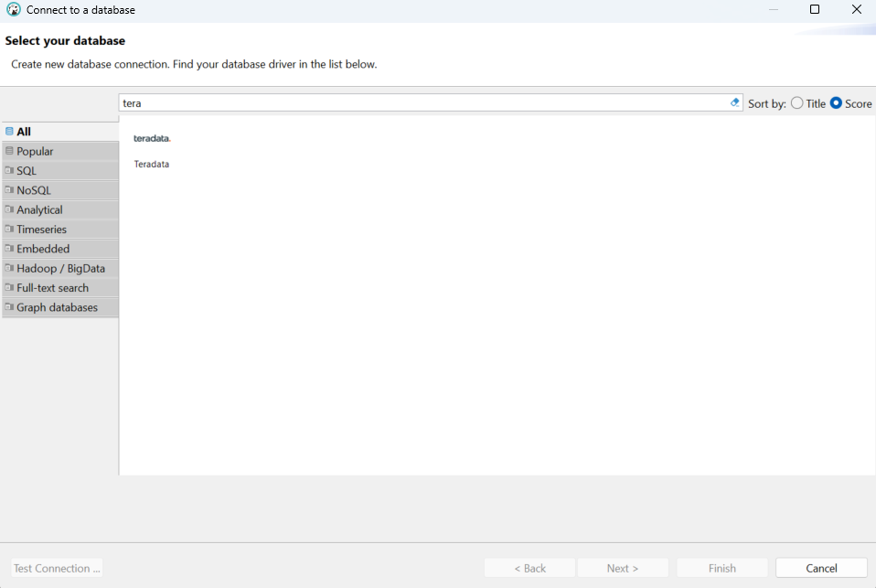Click the Cancel button
This screenshot has width=876, height=588.
821,568
